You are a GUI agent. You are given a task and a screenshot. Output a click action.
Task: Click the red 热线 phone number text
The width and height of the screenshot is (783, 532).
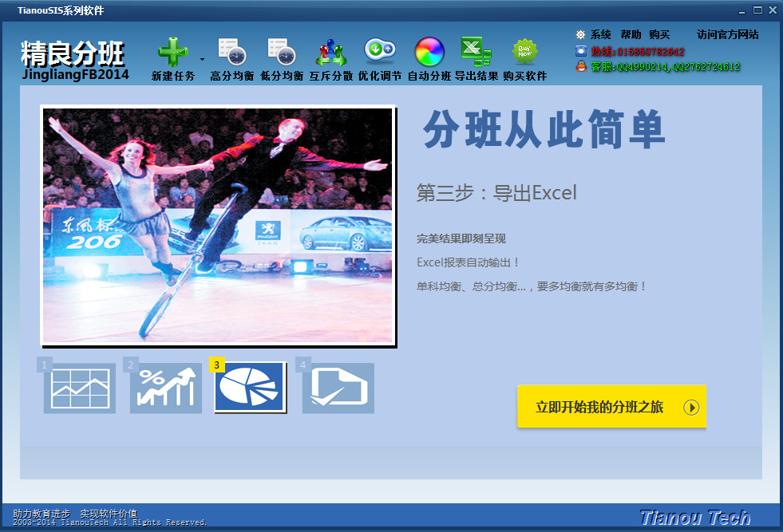tap(638, 51)
